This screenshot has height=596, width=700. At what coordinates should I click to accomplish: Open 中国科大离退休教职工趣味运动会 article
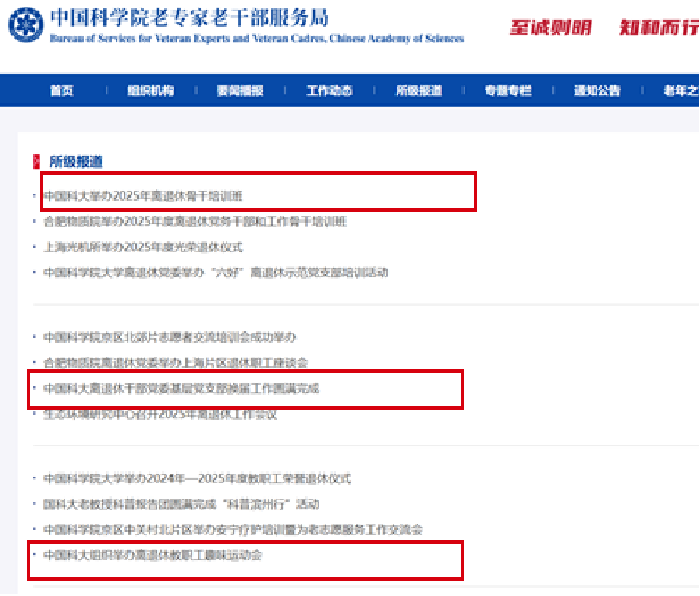click(x=153, y=555)
